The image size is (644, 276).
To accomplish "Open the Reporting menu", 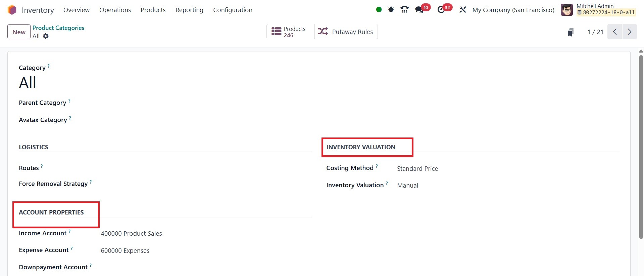I will point(189,10).
